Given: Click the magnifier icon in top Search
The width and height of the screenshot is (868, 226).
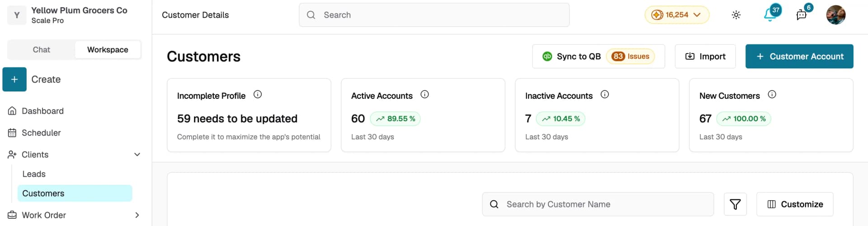Looking at the screenshot, I should point(311,15).
